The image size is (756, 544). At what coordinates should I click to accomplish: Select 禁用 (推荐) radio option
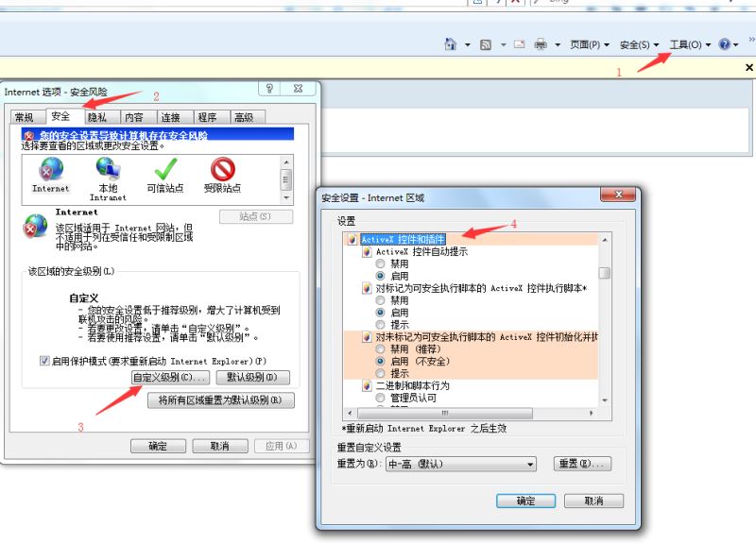381,348
